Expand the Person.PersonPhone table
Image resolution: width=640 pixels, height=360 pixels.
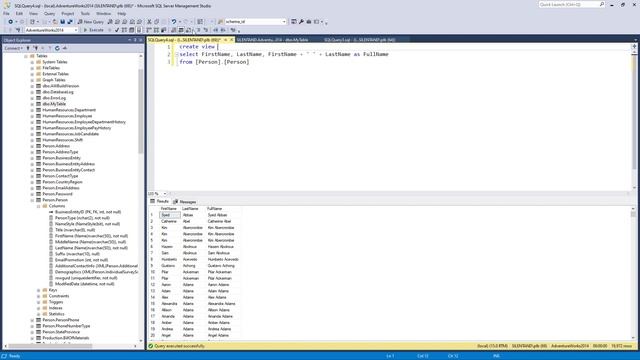tap(32, 320)
